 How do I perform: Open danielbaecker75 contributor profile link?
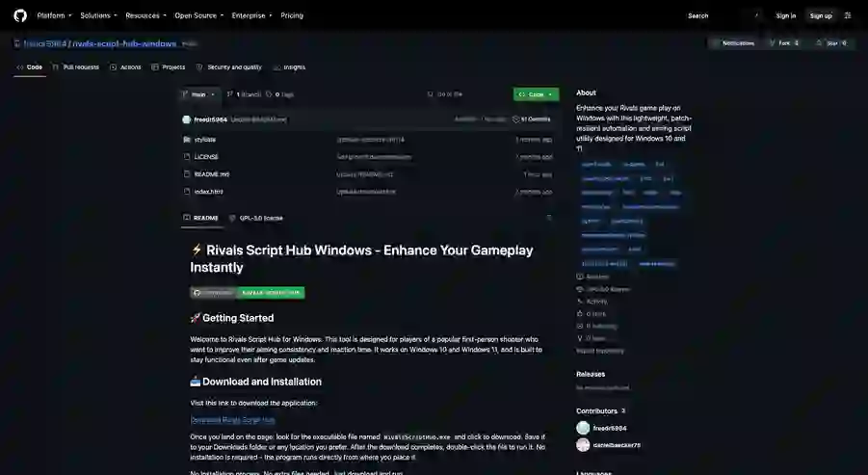pos(617,445)
